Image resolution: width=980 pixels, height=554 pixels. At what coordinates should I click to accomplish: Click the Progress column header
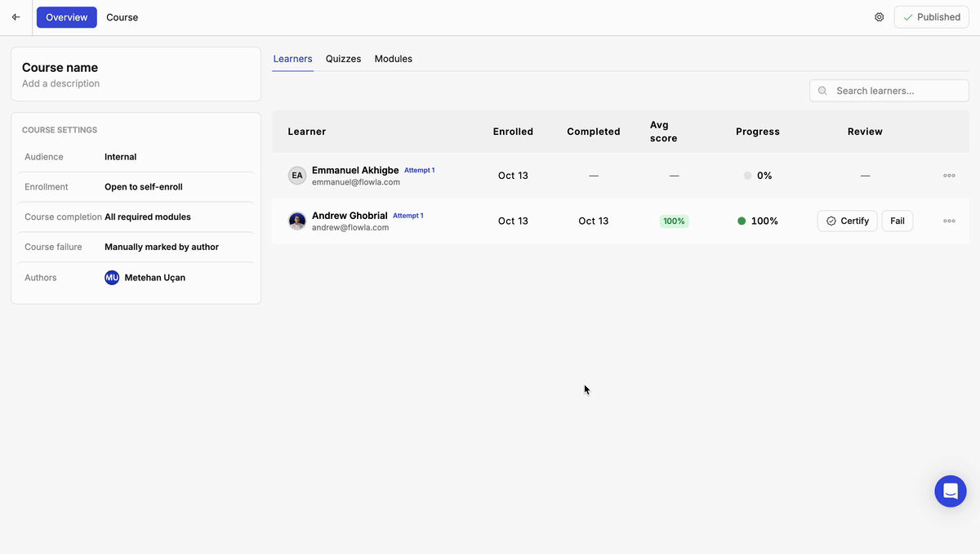(x=758, y=132)
